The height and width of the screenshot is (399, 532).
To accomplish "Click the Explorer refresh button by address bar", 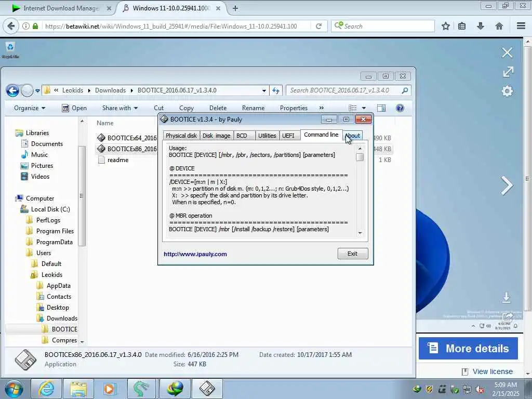I will (275, 90).
